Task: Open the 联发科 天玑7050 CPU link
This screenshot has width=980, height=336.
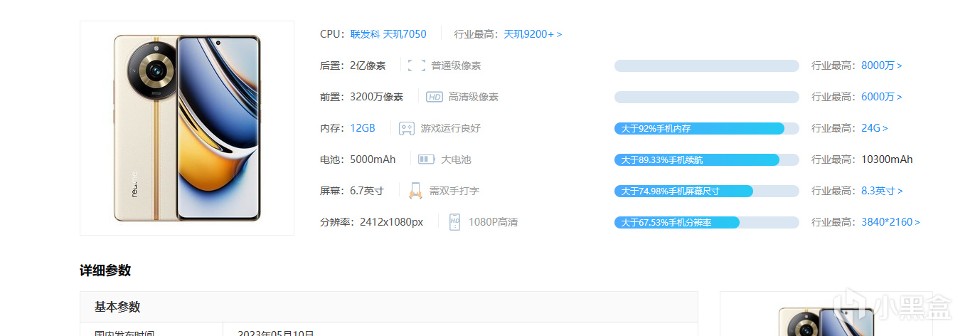Action: (x=388, y=34)
